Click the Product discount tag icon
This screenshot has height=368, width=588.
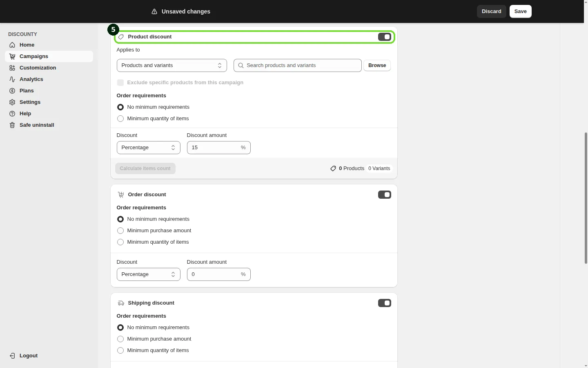coord(121,37)
